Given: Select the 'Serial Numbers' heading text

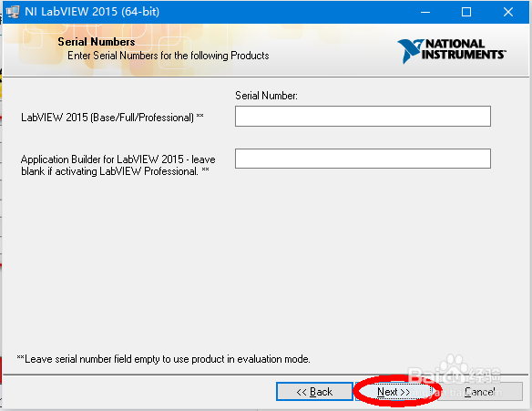Looking at the screenshot, I should (97, 42).
